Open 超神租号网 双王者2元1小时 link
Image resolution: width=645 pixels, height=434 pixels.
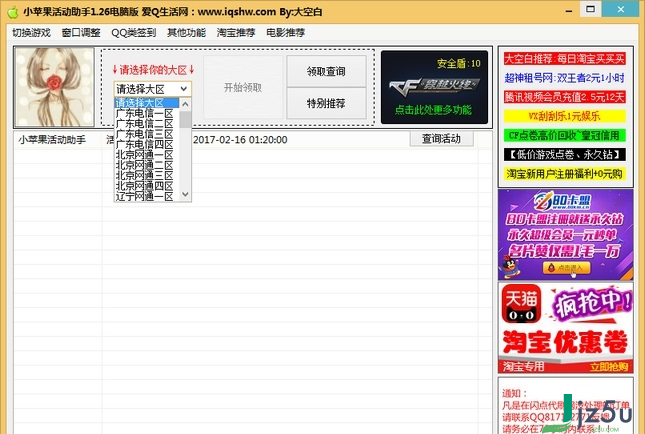(564, 78)
